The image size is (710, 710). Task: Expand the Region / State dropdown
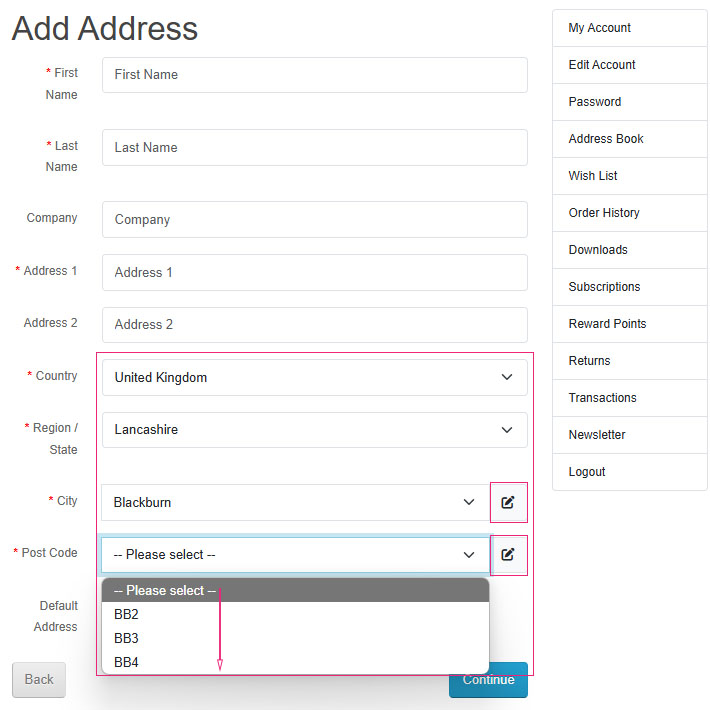[x=314, y=430]
